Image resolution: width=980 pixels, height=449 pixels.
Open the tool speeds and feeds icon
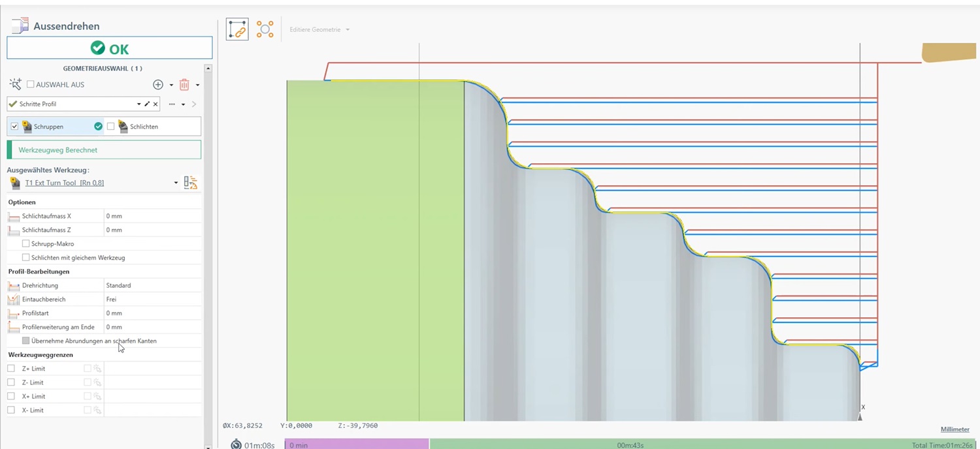point(191,183)
